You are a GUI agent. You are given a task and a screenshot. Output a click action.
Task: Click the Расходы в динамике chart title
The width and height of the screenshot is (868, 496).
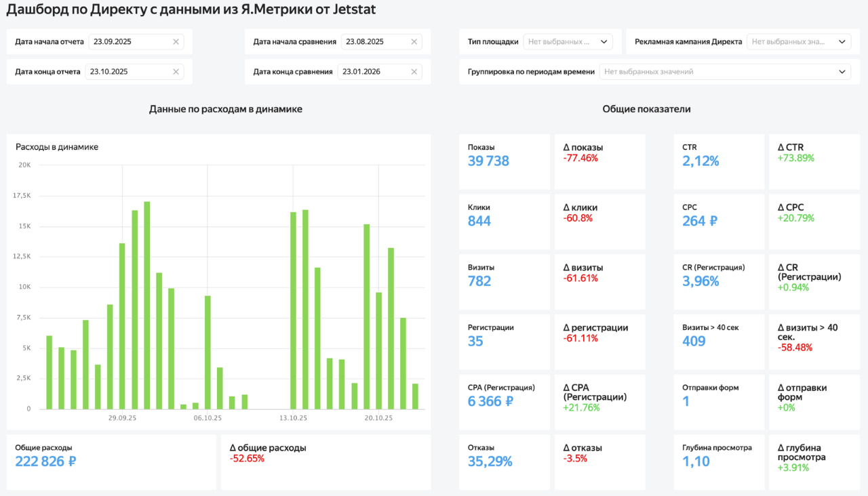coord(57,147)
